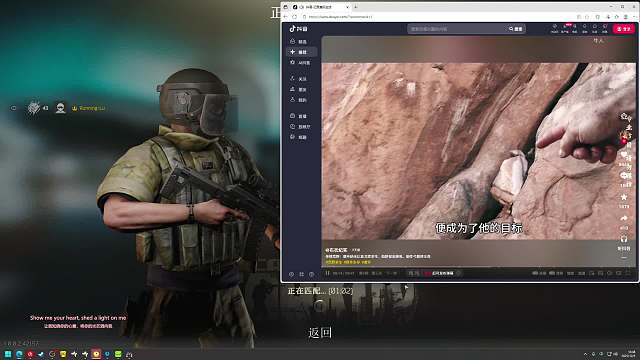Viewport: 640px width, 360px height.
Task: Select the highlighted 推荐 sidebar item
Action: pos(302,52)
